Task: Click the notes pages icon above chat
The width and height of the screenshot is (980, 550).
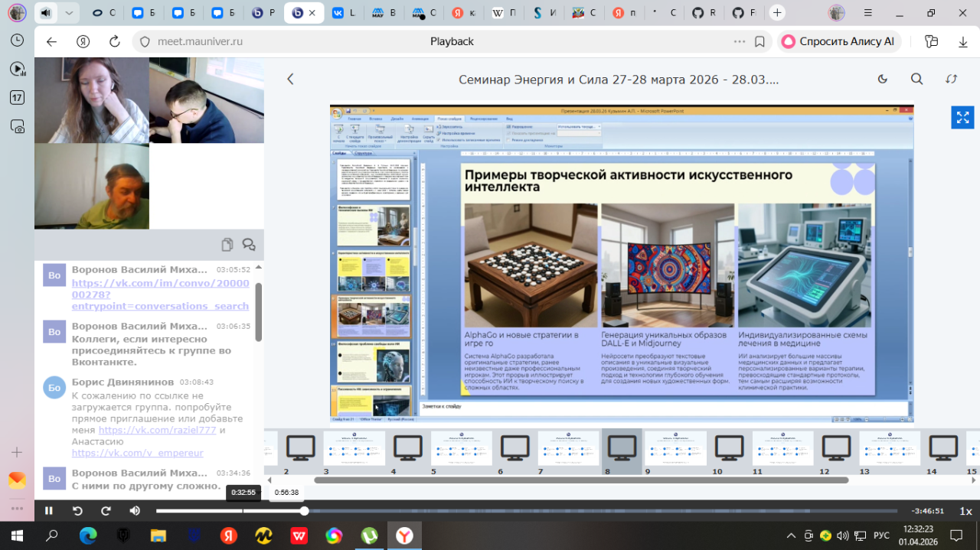Action: (x=227, y=245)
